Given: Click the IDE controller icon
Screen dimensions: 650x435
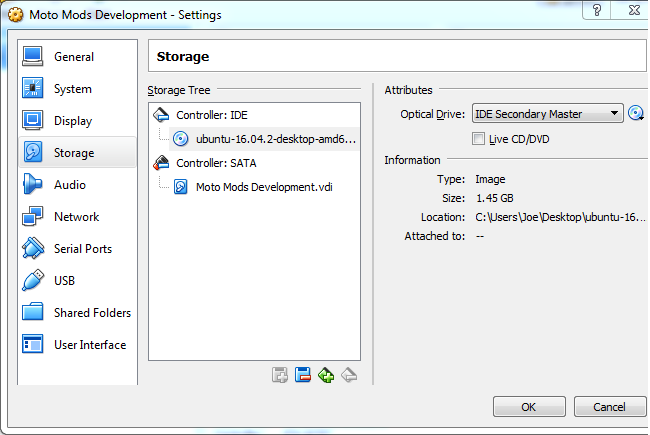Looking at the screenshot, I should (x=161, y=115).
